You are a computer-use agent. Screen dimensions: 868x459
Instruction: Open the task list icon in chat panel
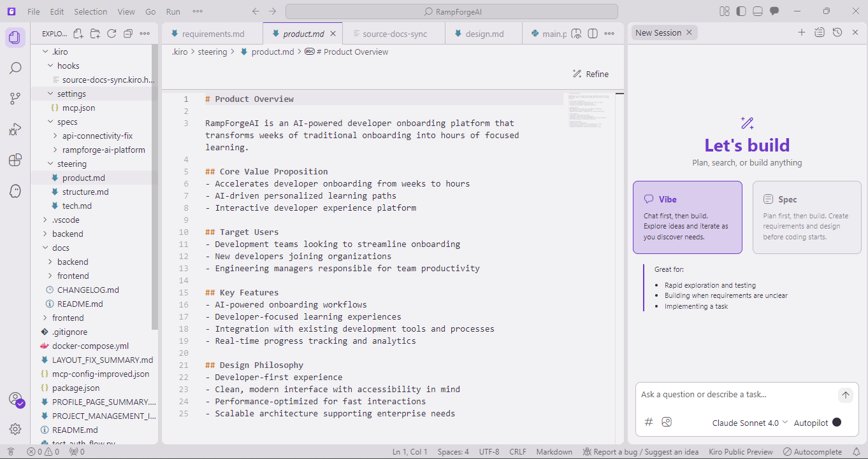click(820, 32)
